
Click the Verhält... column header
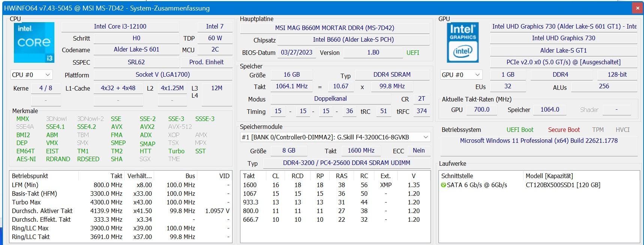[140, 176]
